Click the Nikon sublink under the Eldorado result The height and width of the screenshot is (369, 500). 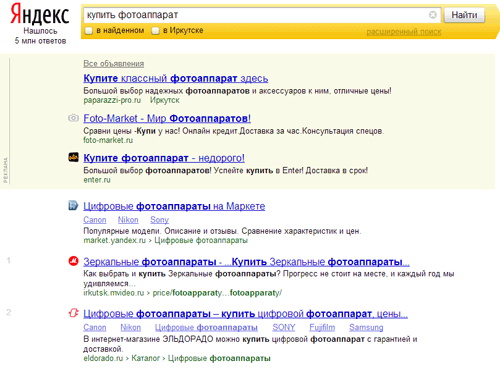[130, 327]
